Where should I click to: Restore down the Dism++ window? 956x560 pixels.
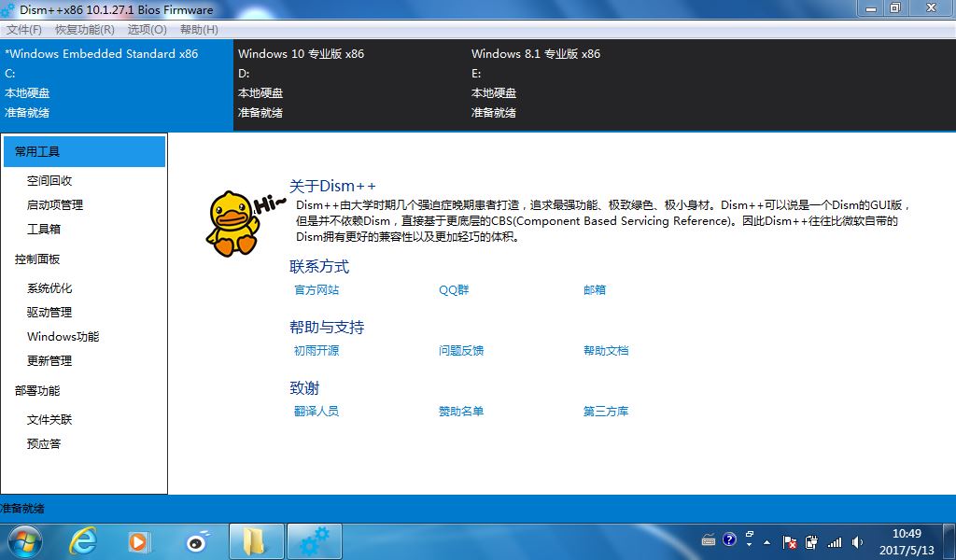coord(895,7)
